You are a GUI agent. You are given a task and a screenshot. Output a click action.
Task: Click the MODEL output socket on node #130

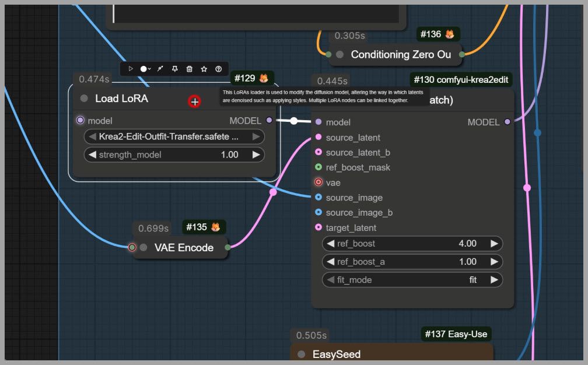508,122
